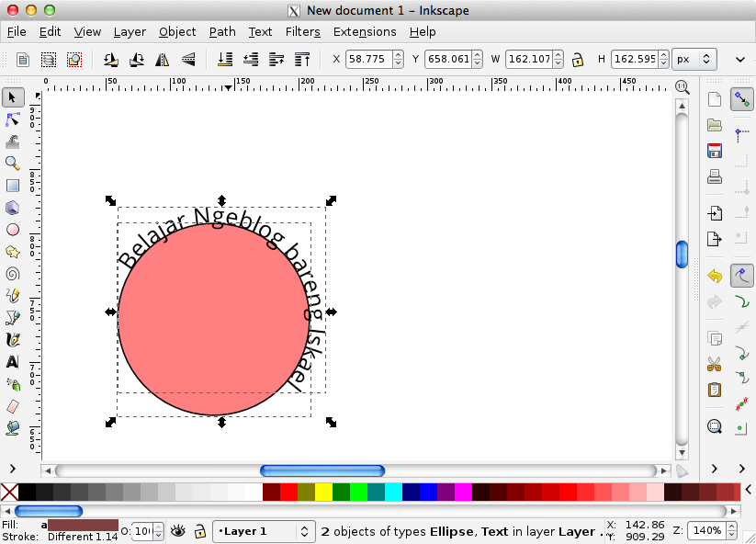Toggle width/height ratio lock
The width and height of the screenshot is (756, 544).
tap(577, 60)
